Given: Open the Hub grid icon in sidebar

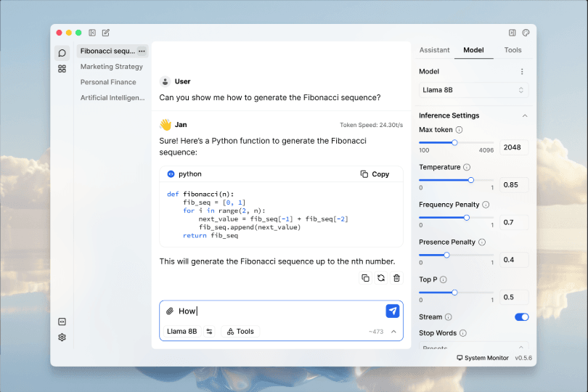Looking at the screenshot, I should tap(62, 69).
